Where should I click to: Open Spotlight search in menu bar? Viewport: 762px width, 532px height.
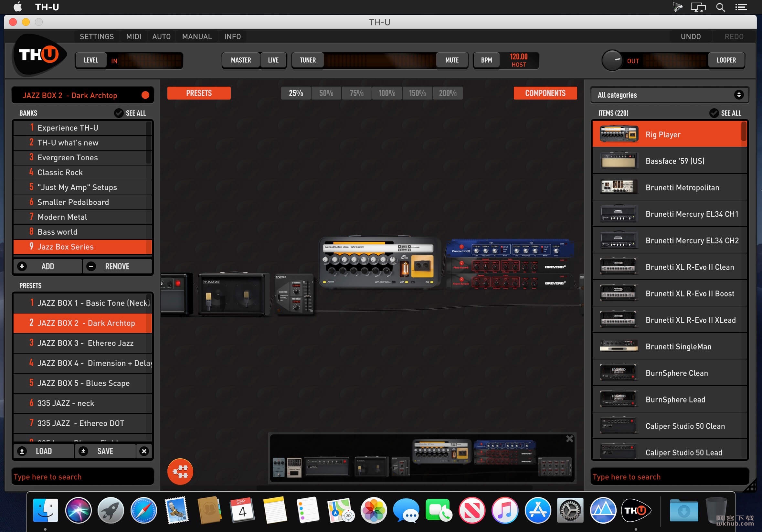point(720,7)
